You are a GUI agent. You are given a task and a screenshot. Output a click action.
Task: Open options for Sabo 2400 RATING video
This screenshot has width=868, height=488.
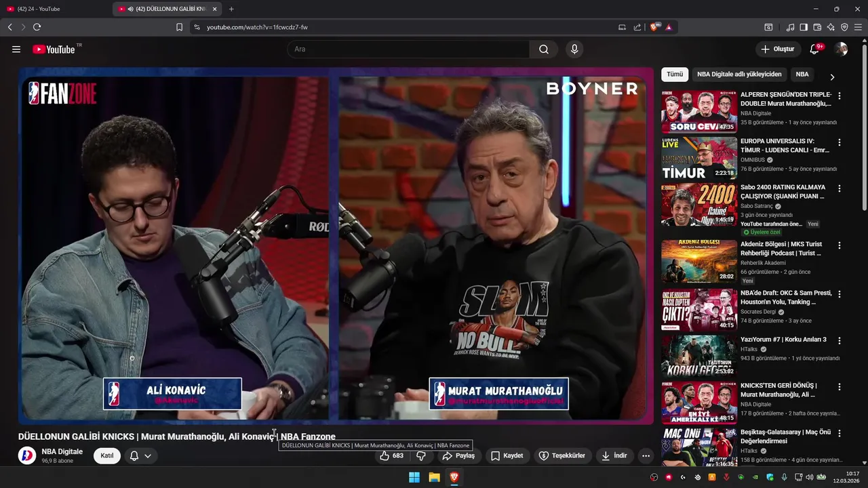tap(840, 188)
